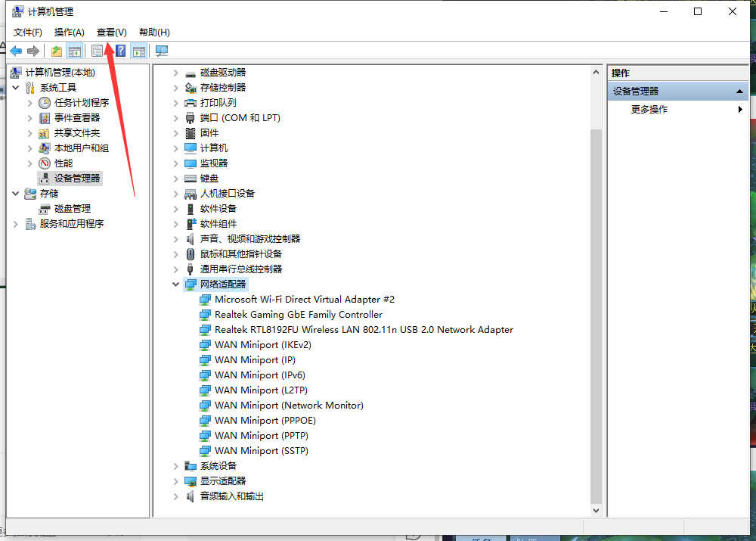Click the Forward arrow toolbar icon

pos(33,51)
